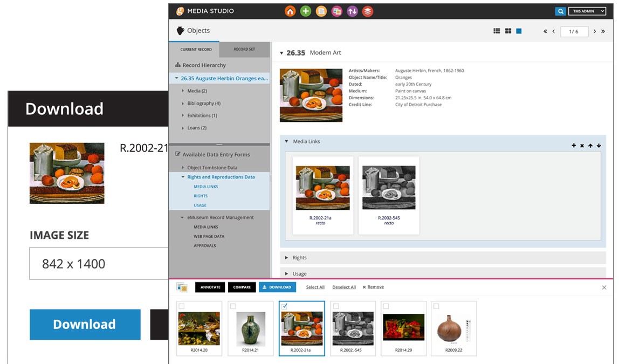
Task: Open APPROVALS under eMuseum Record Management
Action: pos(205,245)
